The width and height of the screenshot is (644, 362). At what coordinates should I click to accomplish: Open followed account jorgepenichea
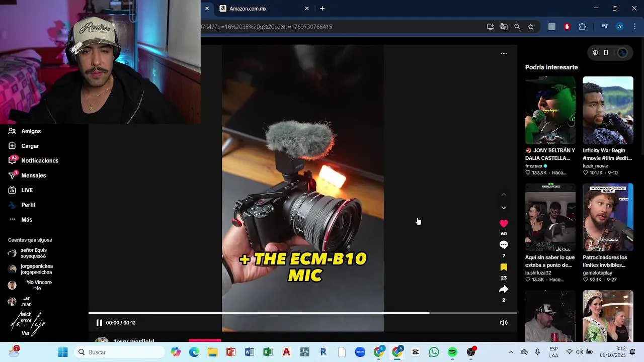[x=36, y=269]
